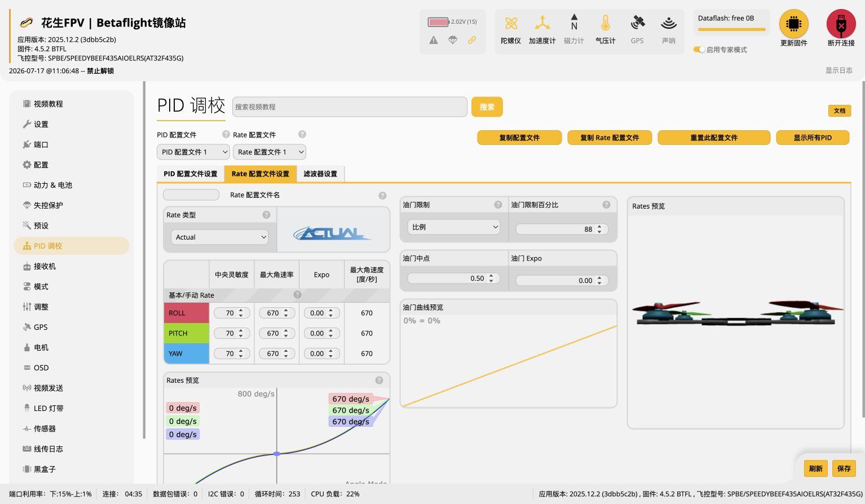
Task: Click the update firmware (更新固件) chip icon
Action: 793,24
